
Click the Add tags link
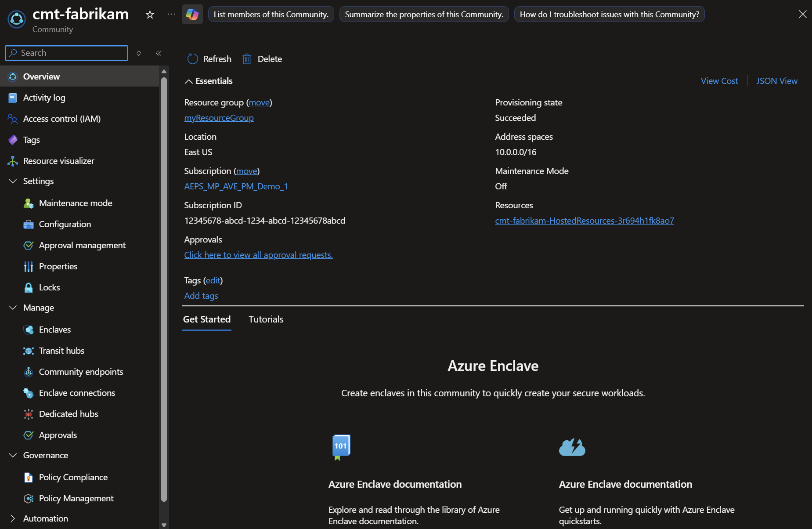[201, 296]
